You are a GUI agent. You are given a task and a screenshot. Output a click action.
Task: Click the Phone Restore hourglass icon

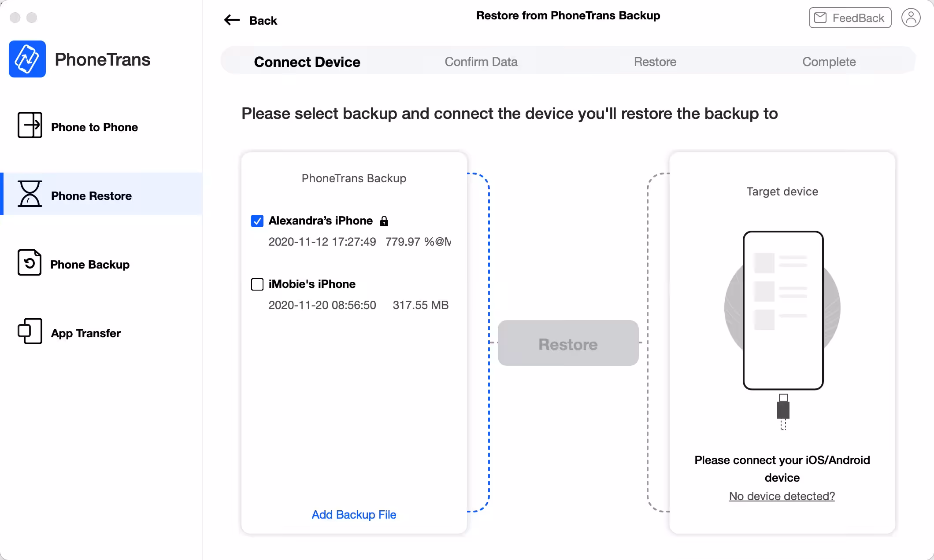30,194
